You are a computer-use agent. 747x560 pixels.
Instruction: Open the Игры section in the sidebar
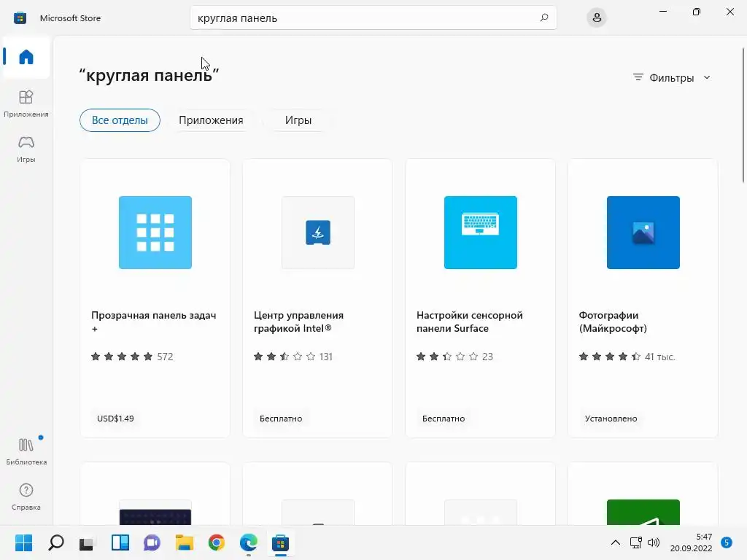coord(26,149)
